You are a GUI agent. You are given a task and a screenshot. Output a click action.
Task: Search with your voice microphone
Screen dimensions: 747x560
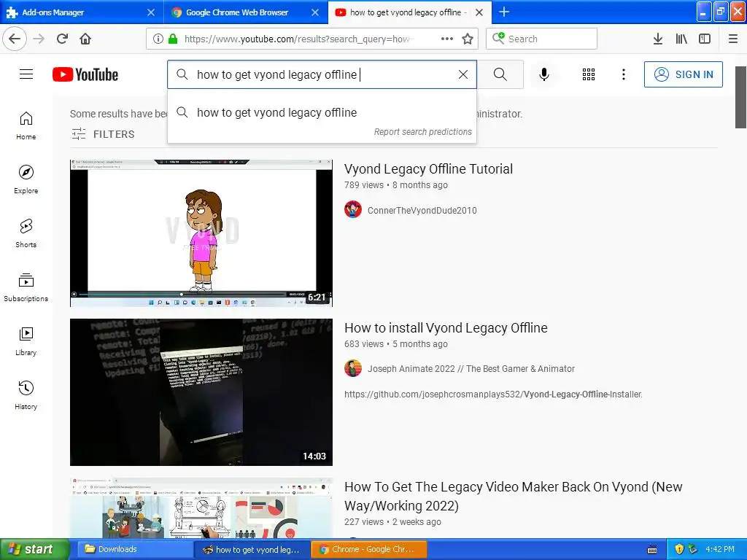544,74
